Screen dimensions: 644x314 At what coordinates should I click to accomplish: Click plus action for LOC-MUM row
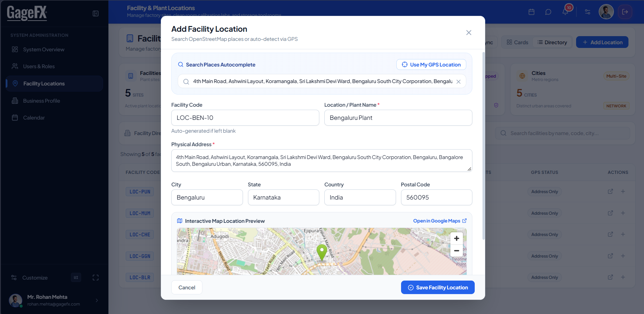tap(623, 213)
